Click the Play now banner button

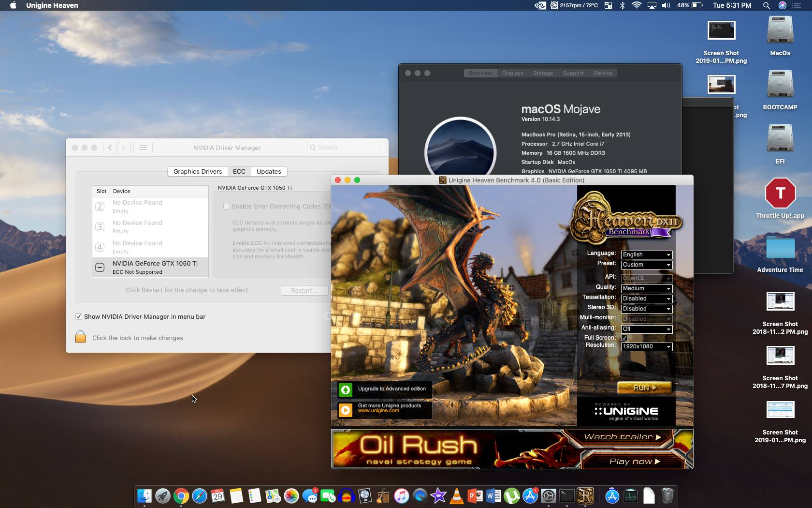click(x=635, y=462)
